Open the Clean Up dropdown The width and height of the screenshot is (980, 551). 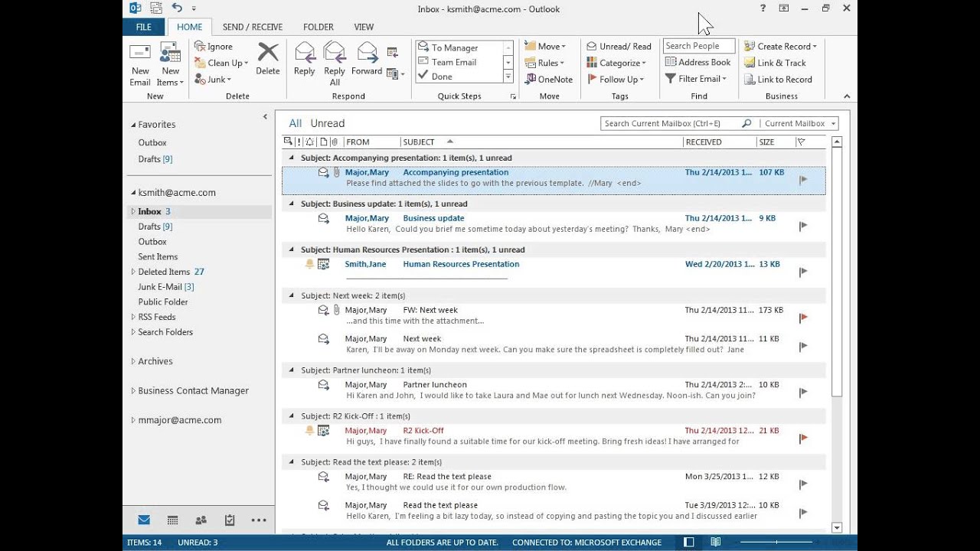[221, 63]
